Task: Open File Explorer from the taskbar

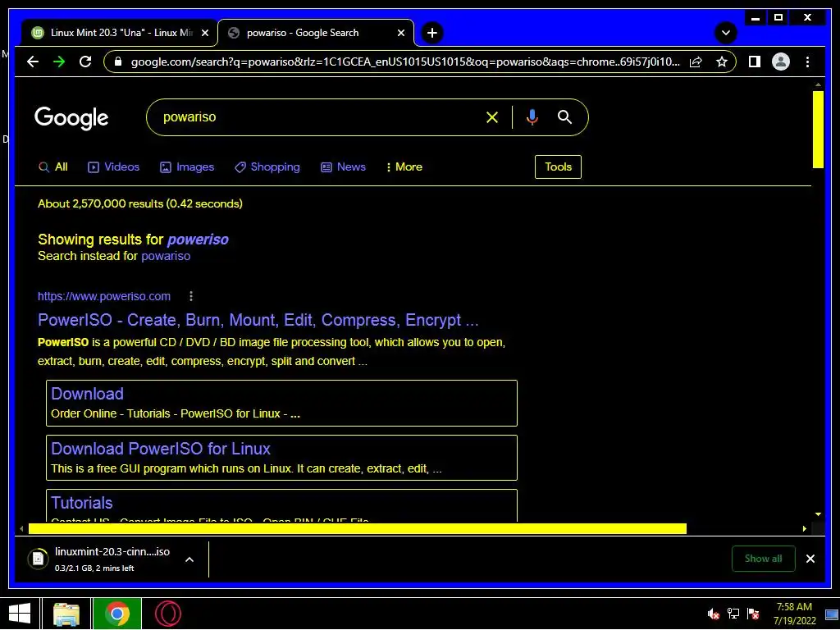Action: pyautogui.click(x=66, y=614)
